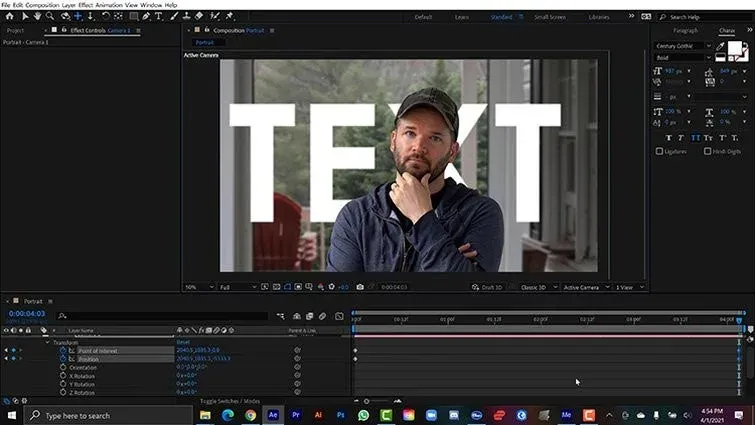755x425 pixels.
Task: Switch to the Libraries workspace
Action: tap(599, 17)
